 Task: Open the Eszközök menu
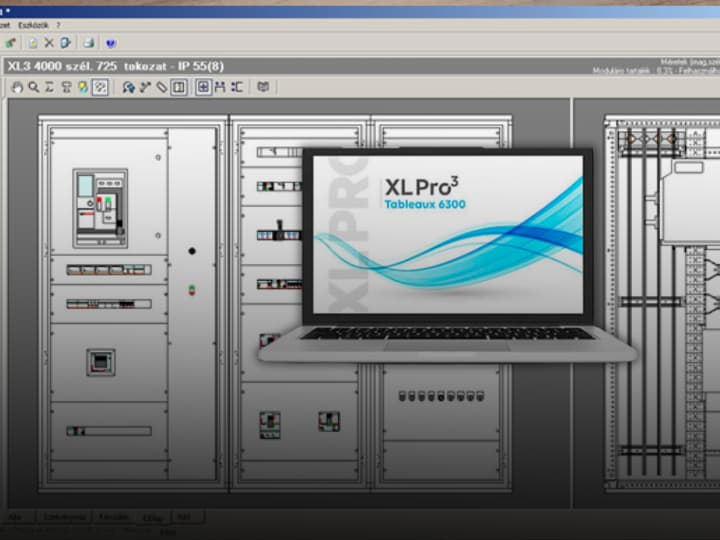(x=33, y=24)
